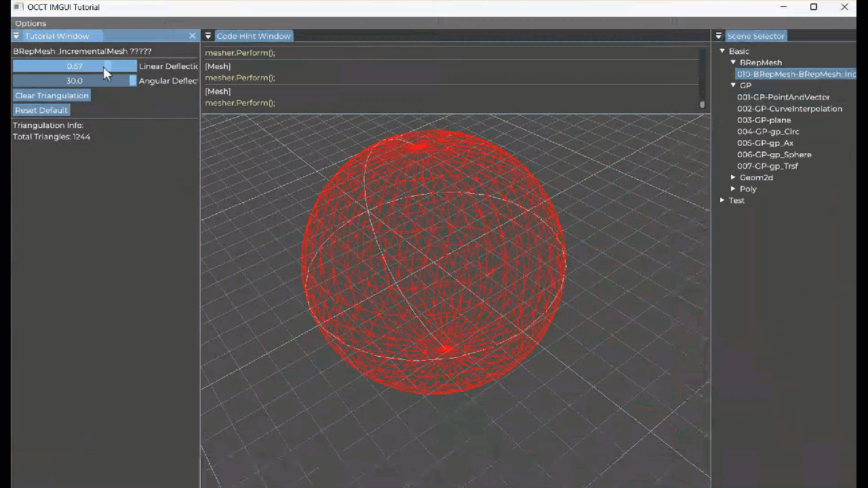Expand the Geom2d tree node
This screenshot has width=868, height=488.
click(x=733, y=178)
